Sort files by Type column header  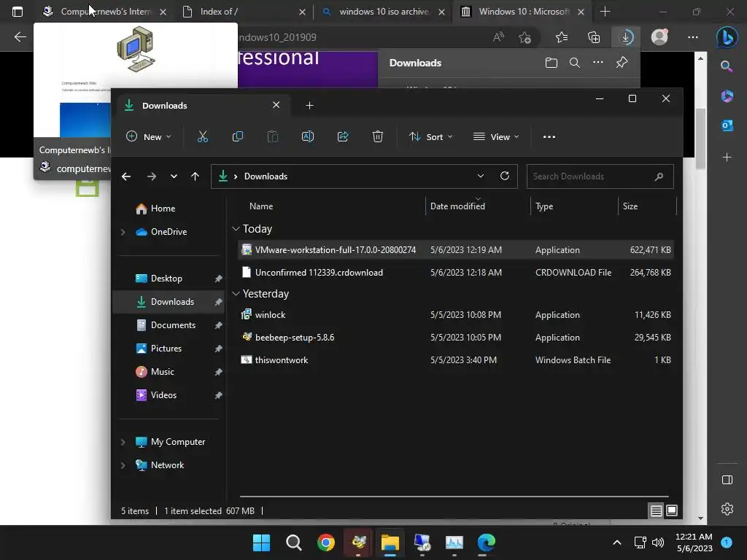(x=544, y=206)
